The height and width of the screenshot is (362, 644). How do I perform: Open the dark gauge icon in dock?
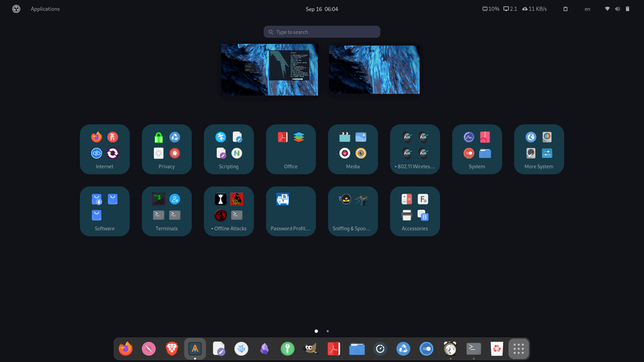[x=380, y=349]
